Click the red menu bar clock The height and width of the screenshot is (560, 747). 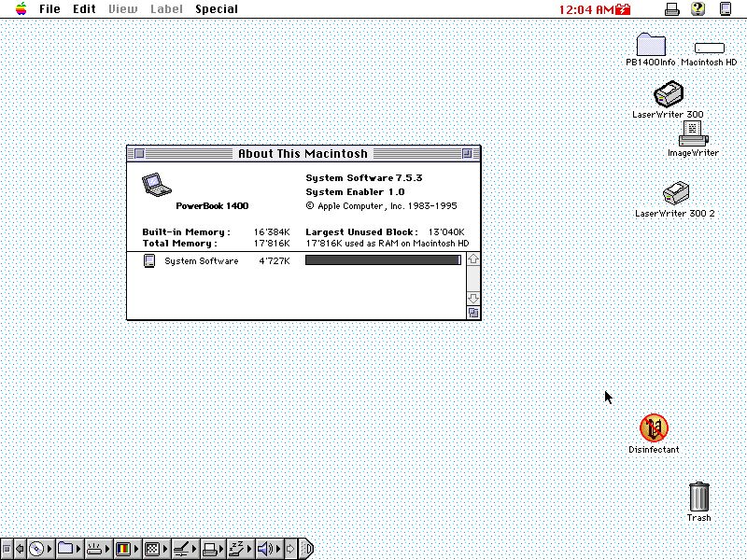pyautogui.click(x=586, y=9)
